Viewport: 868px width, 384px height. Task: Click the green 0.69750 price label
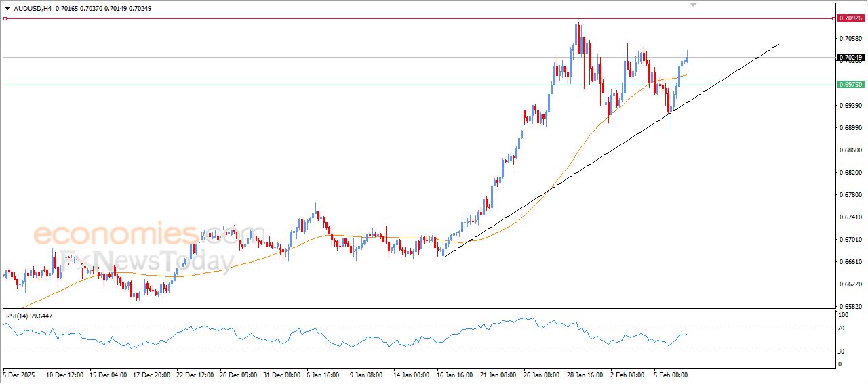[850, 85]
